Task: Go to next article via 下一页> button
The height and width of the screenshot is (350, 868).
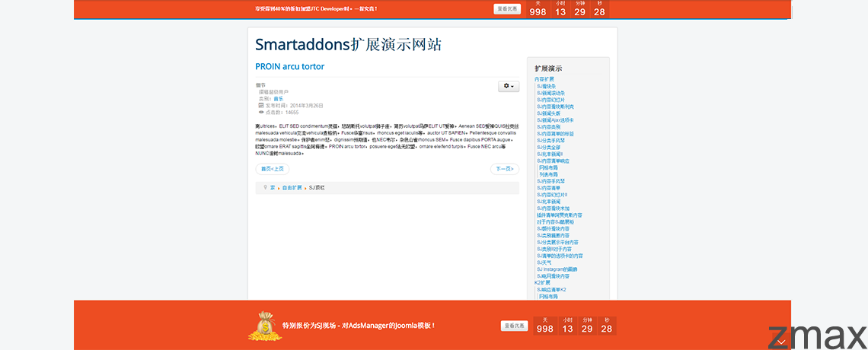Action: pos(504,169)
